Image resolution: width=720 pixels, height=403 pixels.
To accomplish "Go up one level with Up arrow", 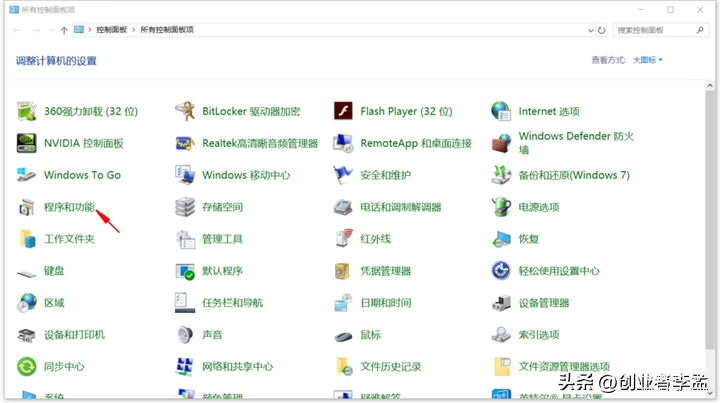I will click(x=64, y=30).
